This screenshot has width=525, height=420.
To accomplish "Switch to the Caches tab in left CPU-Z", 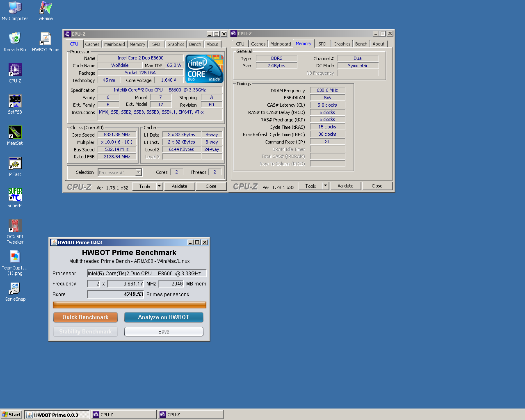I will (x=92, y=44).
